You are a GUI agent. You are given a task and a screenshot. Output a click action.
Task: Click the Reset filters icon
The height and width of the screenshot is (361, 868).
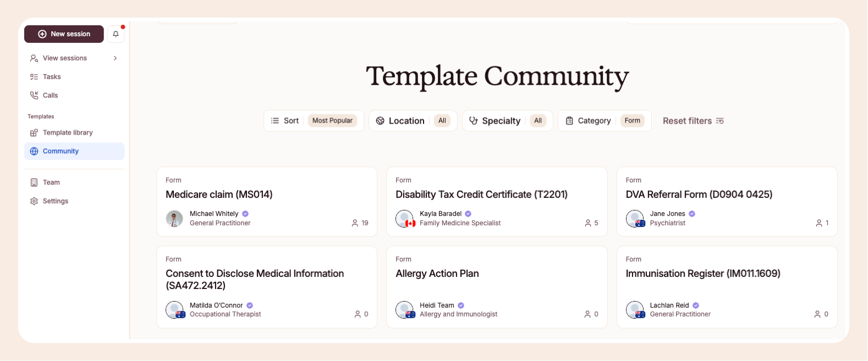pos(720,121)
